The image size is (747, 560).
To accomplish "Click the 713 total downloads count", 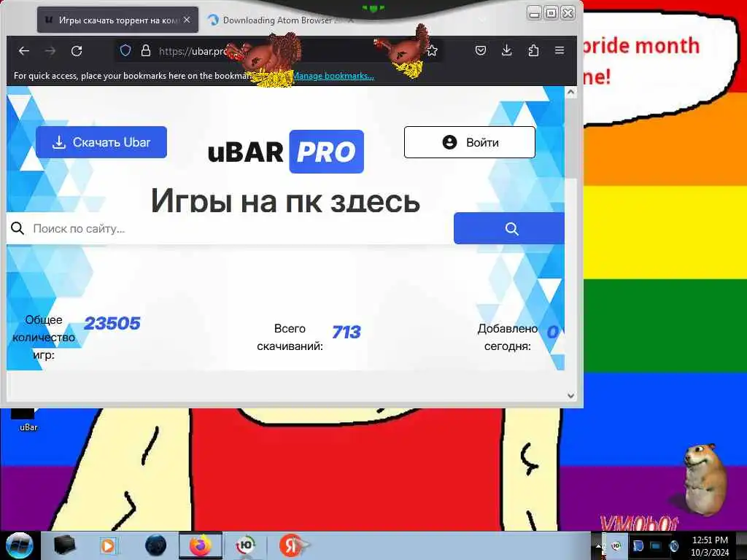I will click(x=347, y=332).
